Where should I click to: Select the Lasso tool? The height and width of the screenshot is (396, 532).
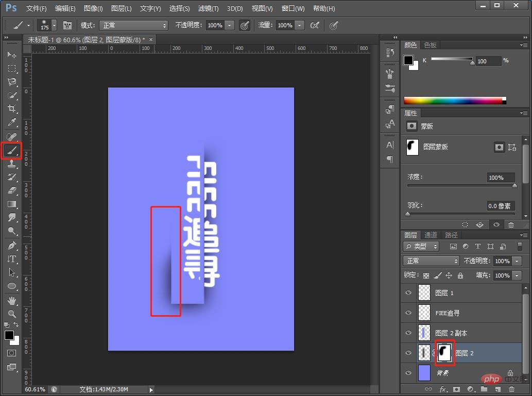click(x=12, y=82)
